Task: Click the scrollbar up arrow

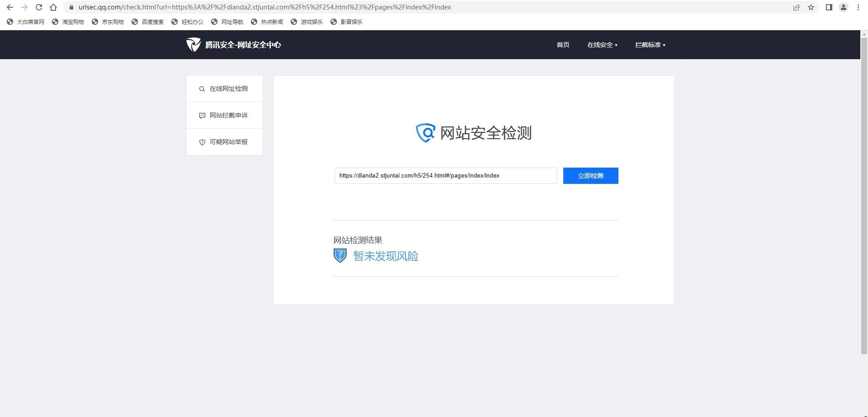Action: 864,34
